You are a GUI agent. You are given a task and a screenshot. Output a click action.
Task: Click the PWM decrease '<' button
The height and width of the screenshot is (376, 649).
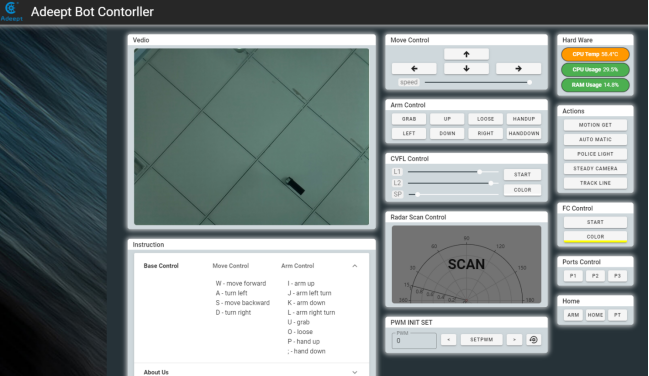pos(448,340)
